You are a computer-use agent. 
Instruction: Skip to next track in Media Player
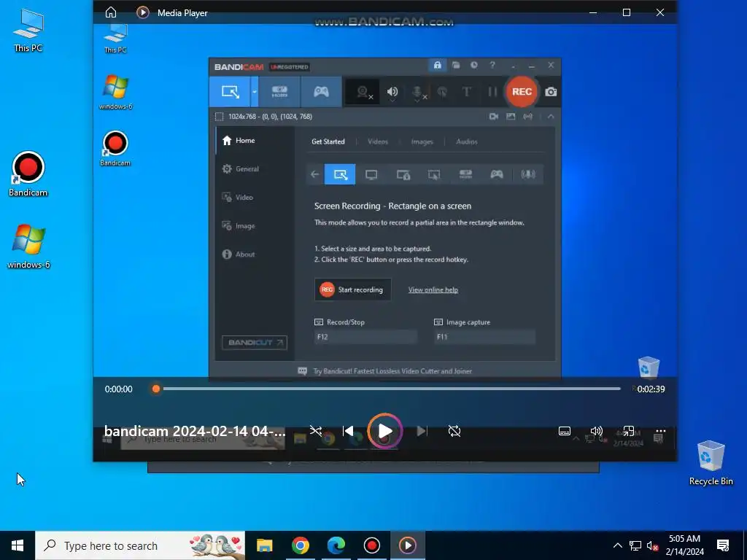point(422,432)
